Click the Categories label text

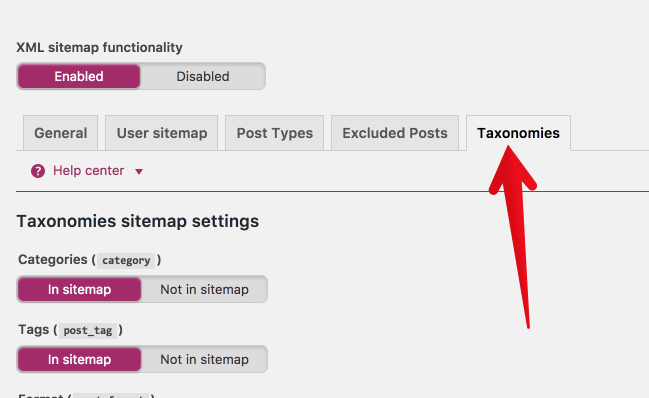tap(53, 259)
